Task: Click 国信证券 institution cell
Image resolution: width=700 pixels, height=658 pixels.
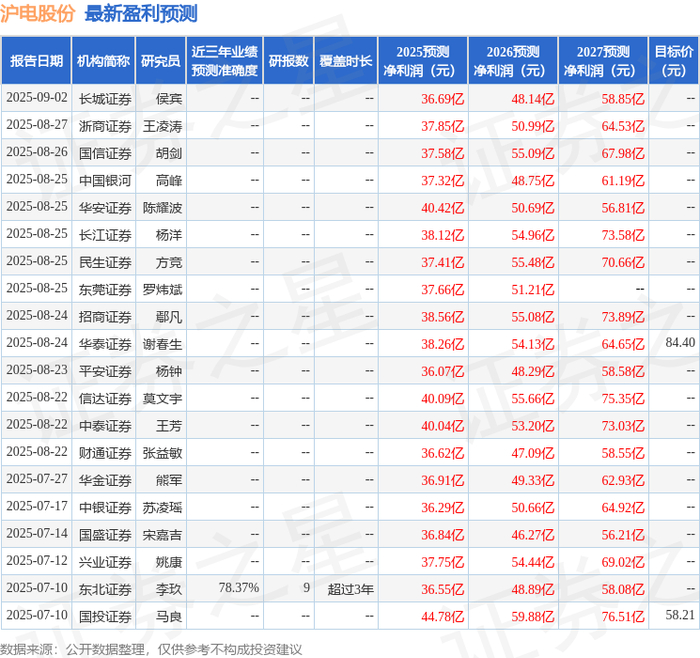Action: pyautogui.click(x=105, y=153)
